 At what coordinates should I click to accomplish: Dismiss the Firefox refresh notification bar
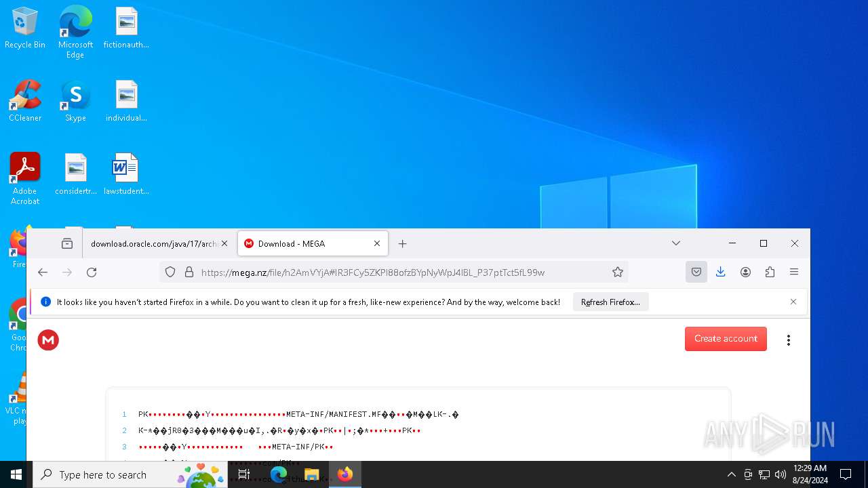click(x=793, y=302)
